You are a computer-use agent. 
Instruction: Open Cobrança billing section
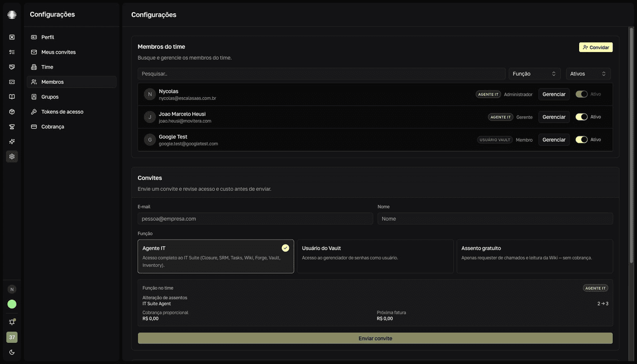pyautogui.click(x=72, y=126)
